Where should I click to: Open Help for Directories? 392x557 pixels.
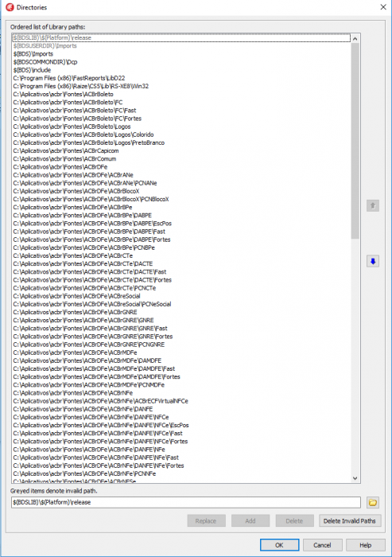pyautogui.click(x=366, y=545)
